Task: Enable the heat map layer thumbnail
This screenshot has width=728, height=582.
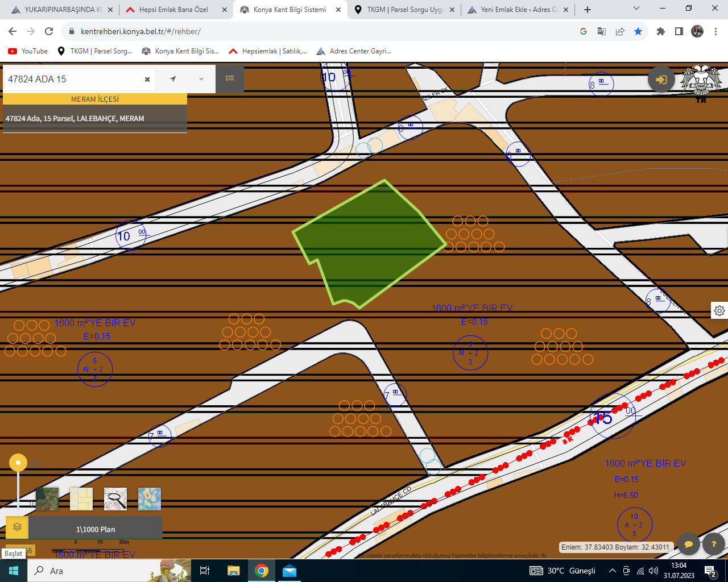Action: click(150, 499)
